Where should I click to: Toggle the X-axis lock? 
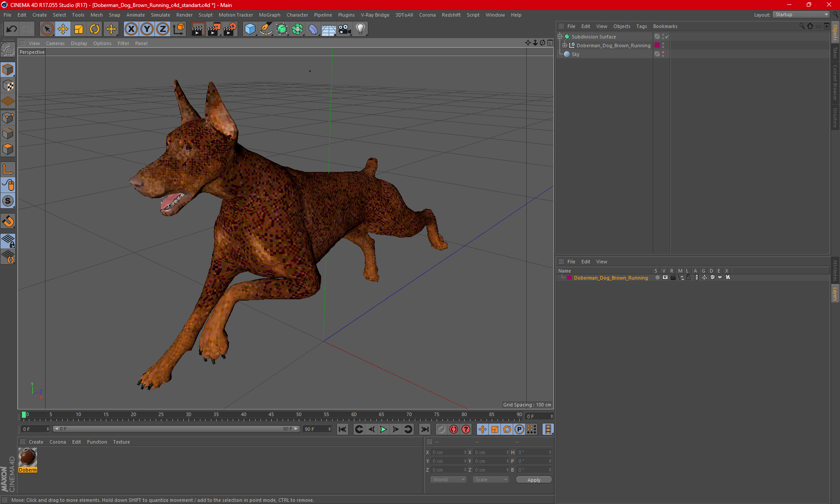131,29
